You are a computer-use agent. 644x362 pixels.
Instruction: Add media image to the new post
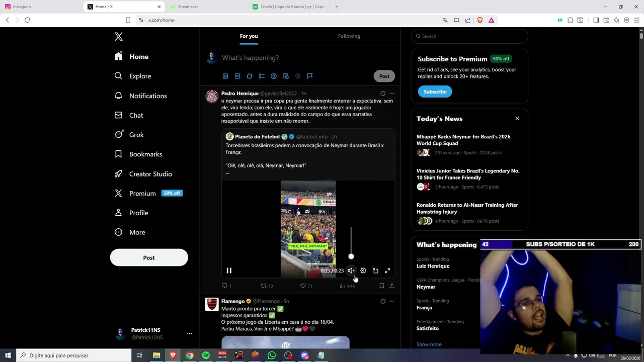click(x=225, y=76)
